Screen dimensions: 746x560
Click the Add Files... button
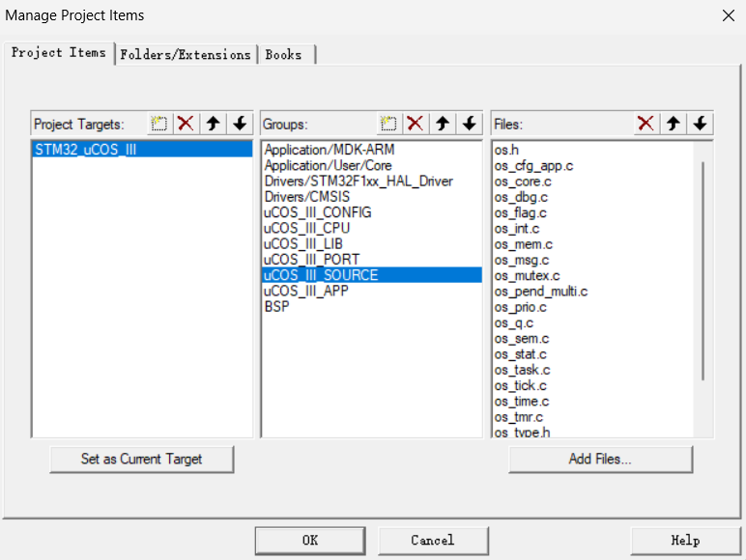click(x=600, y=459)
